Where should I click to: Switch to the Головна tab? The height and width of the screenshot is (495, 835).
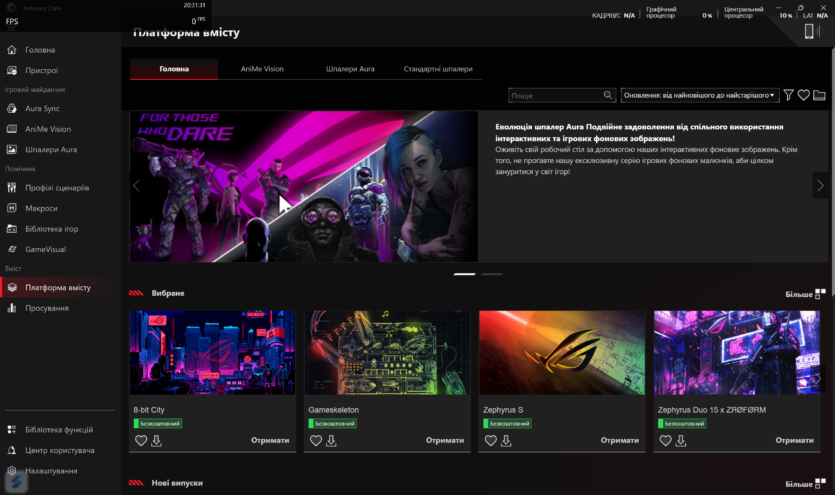pyautogui.click(x=174, y=69)
